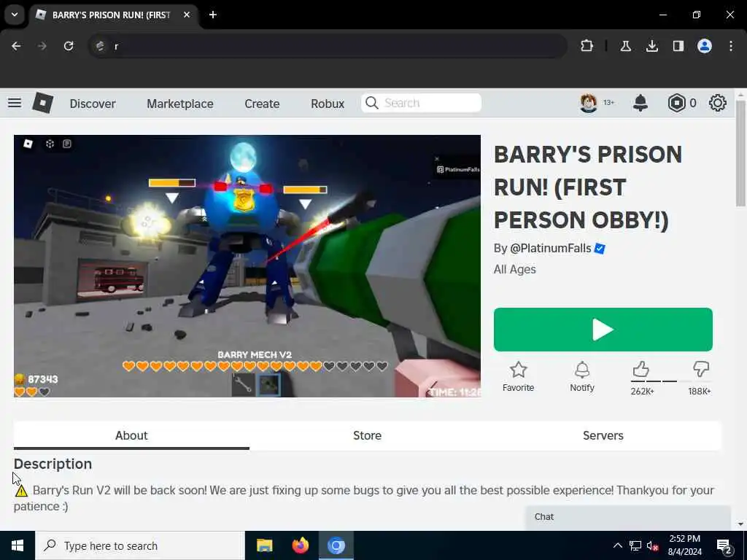Click the magnifier icon in Roblox search
This screenshot has width=747, height=560.
(x=371, y=103)
